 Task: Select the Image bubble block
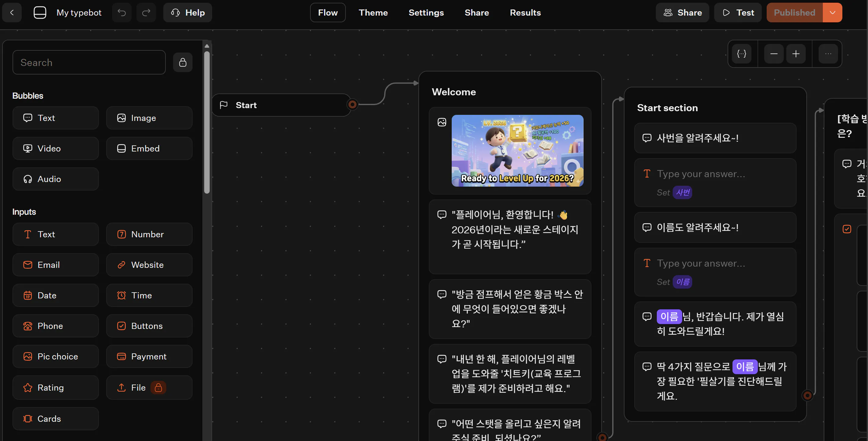pyautogui.click(x=149, y=118)
